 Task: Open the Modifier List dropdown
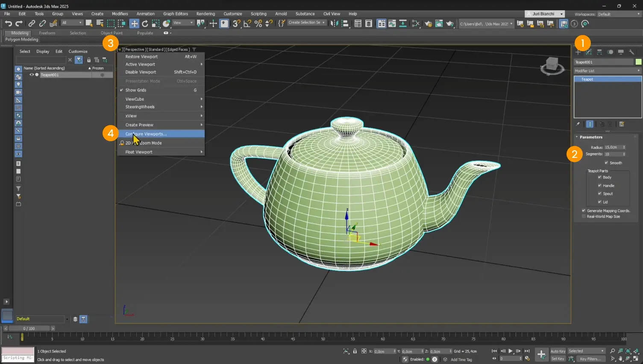pos(608,71)
